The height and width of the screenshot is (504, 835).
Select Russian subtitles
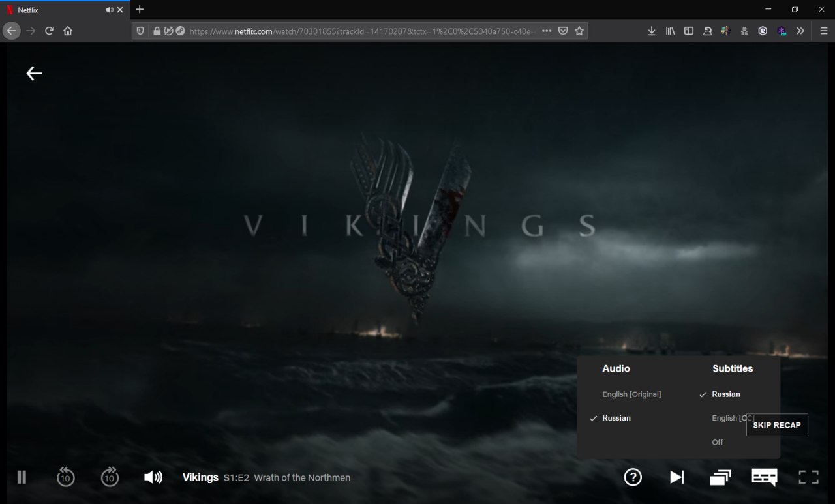726,394
